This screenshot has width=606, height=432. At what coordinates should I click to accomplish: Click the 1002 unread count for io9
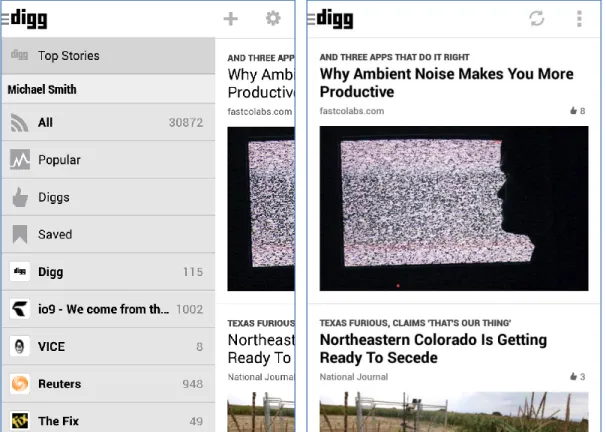tap(189, 309)
